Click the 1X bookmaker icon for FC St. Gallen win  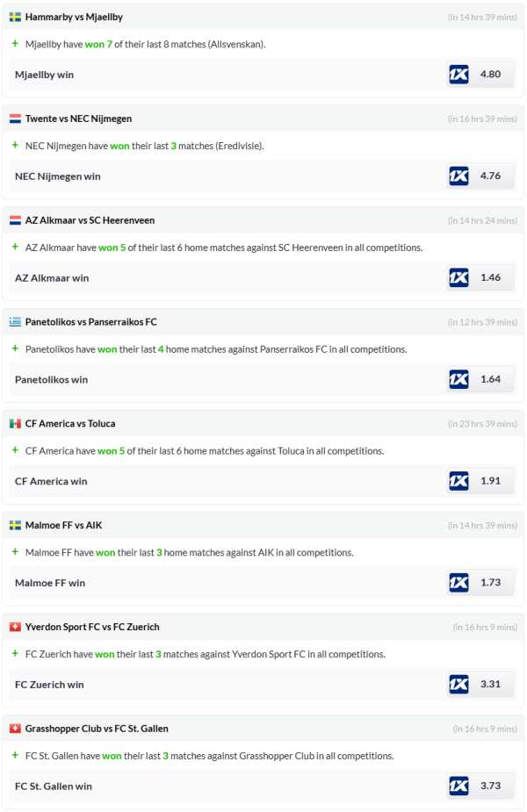pyautogui.click(x=458, y=787)
